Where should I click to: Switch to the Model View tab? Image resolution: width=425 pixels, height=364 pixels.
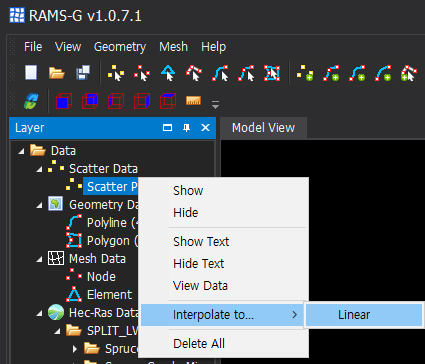(x=263, y=128)
